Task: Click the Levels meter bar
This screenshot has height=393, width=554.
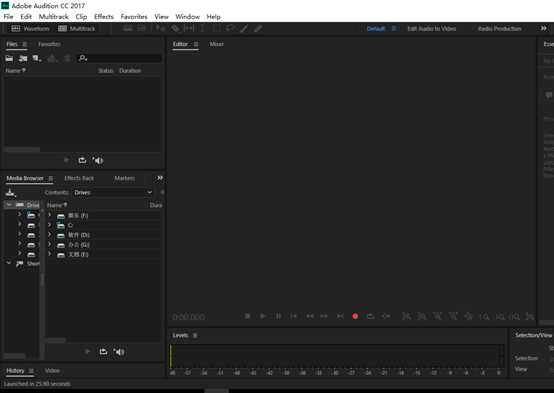Action: tap(337, 356)
